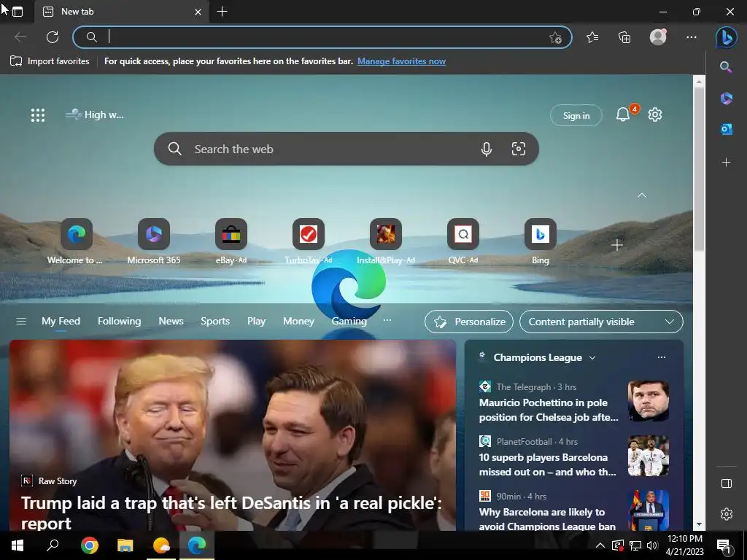Click page vertical scrollbar thumb

pyautogui.click(x=699, y=169)
